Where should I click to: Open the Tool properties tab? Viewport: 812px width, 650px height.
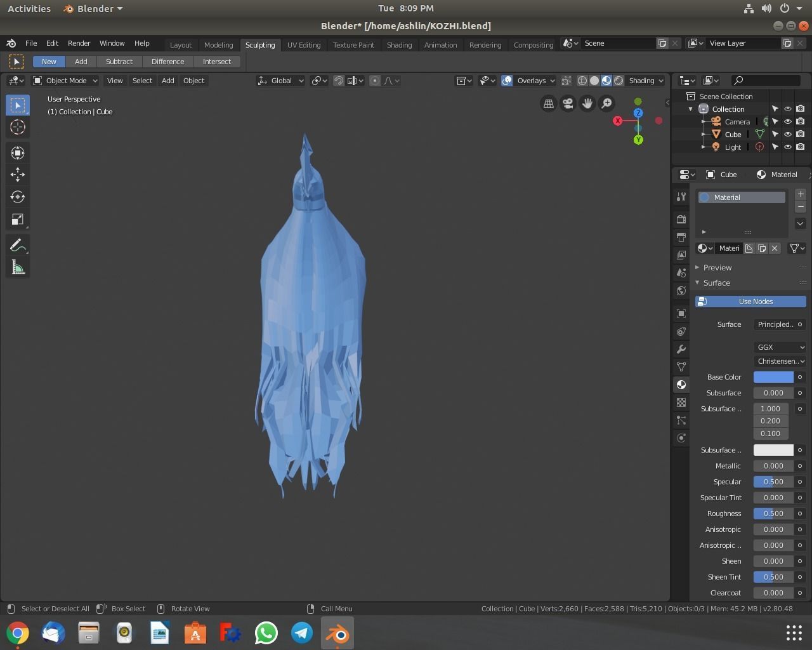[x=681, y=197]
